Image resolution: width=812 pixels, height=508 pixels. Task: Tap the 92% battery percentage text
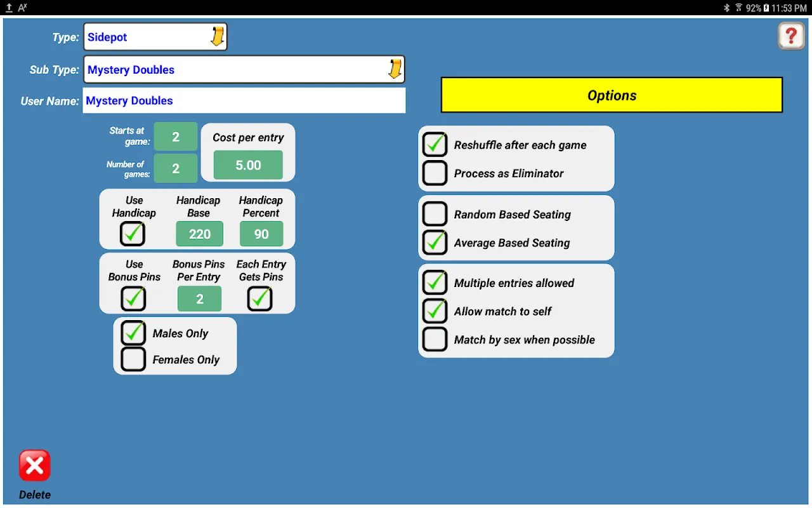point(753,8)
